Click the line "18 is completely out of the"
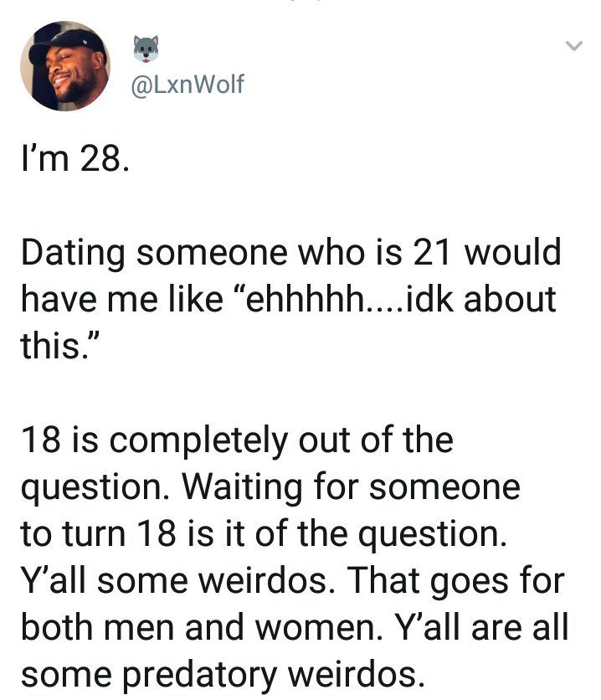This screenshot has width=601, height=700. 236,440
